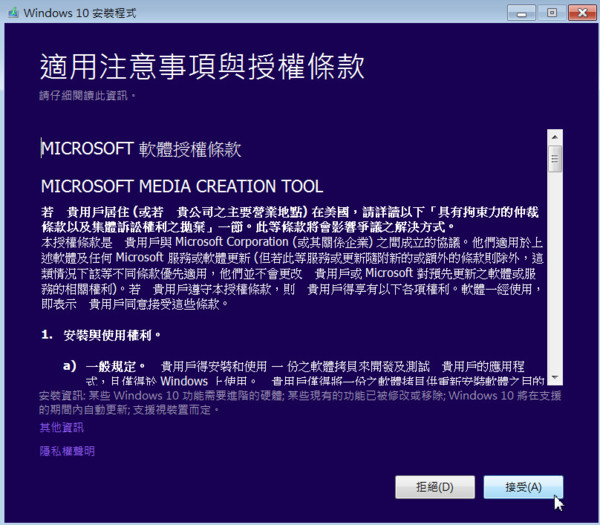Click section 1 安裝與使用權利 heading
The height and width of the screenshot is (525, 600).
pos(110,333)
